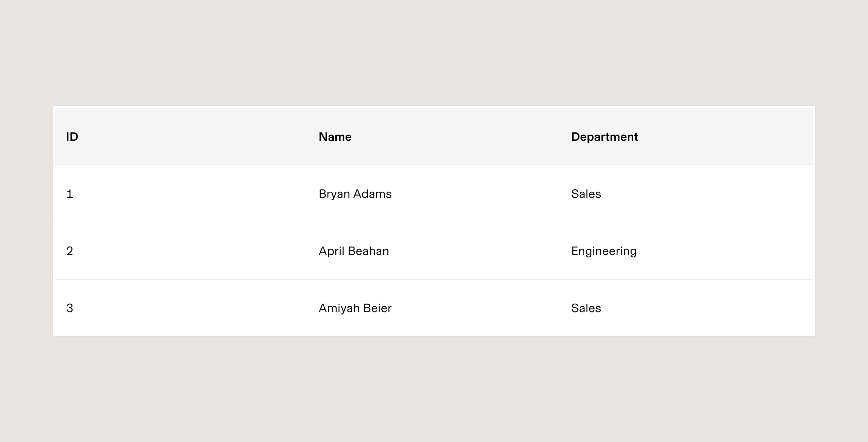868x442 pixels.
Task: Click ID cell with value 1
Action: click(x=181, y=194)
